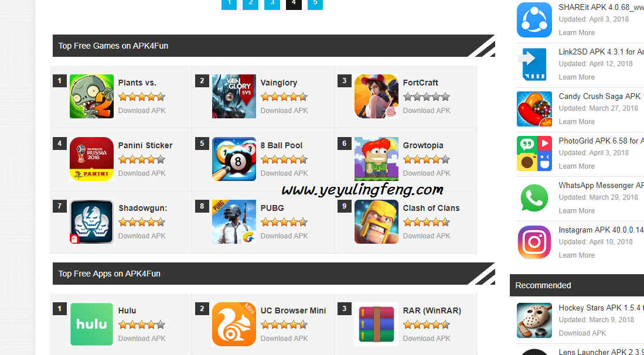
Task: Select the FortCraft game icon
Action: (x=376, y=97)
